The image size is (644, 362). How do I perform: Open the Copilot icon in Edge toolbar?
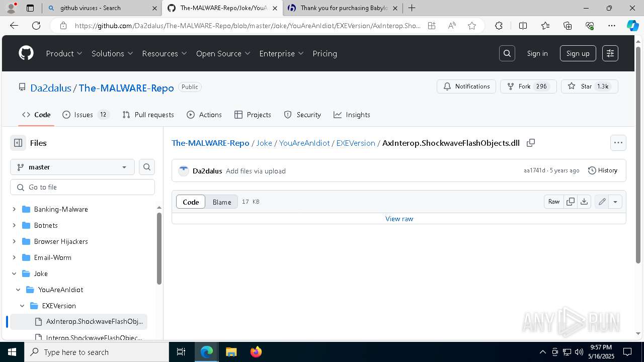pos(632,26)
